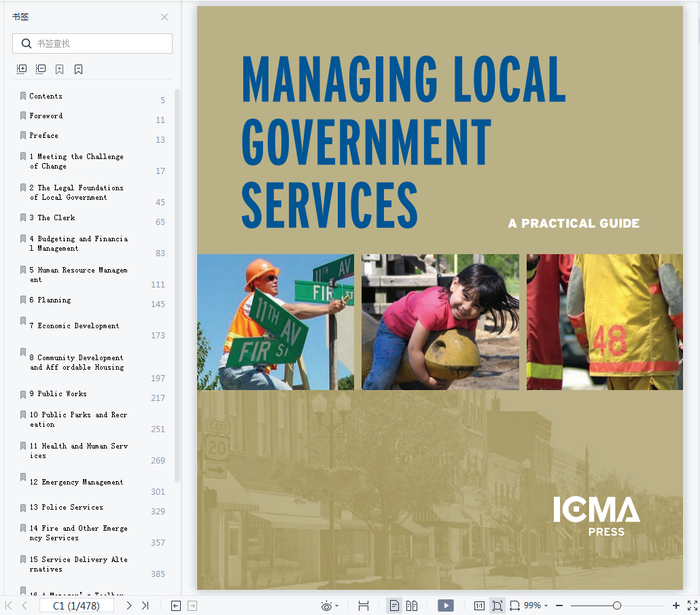This screenshot has height=615, width=700.
Task: Jump to the last page
Action: [x=145, y=605]
